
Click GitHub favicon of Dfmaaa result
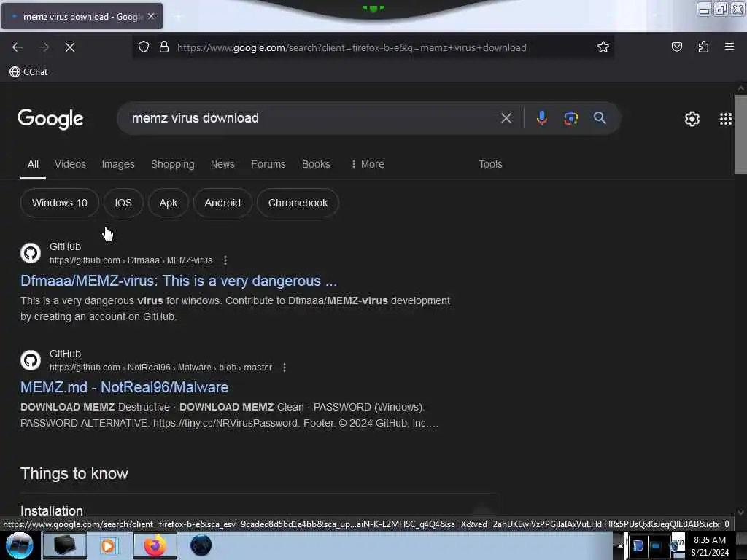pyautogui.click(x=31, y=253)
